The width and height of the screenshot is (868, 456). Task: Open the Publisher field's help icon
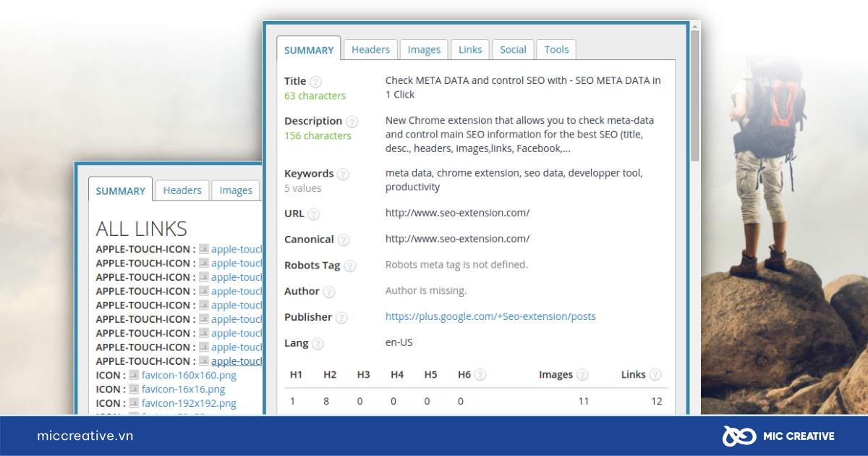341,317
